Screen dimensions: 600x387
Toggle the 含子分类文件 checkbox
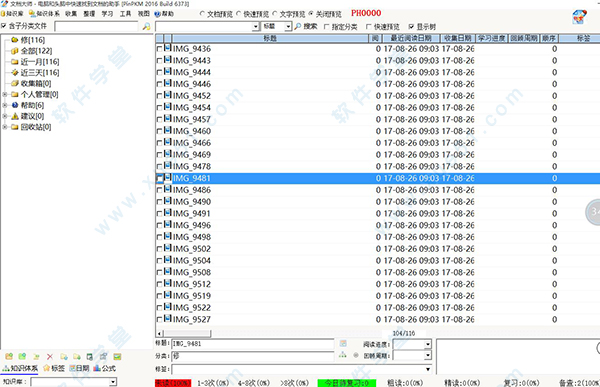tap(3, 26)
